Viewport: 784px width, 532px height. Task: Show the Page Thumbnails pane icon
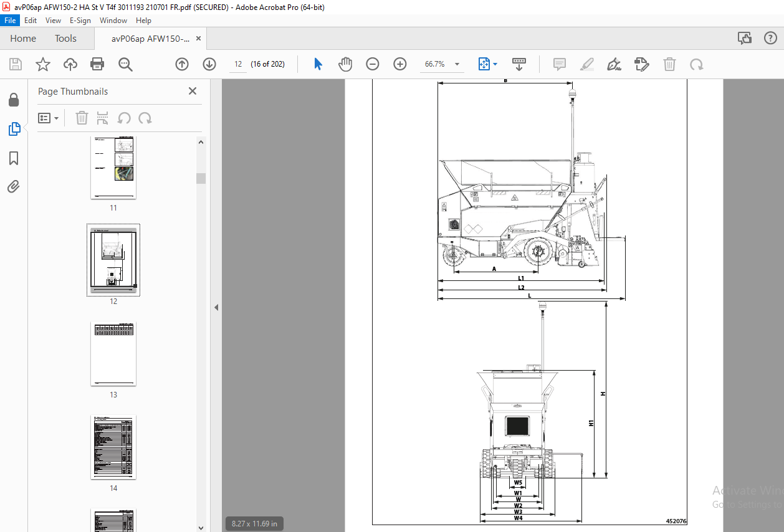[14, 129]
